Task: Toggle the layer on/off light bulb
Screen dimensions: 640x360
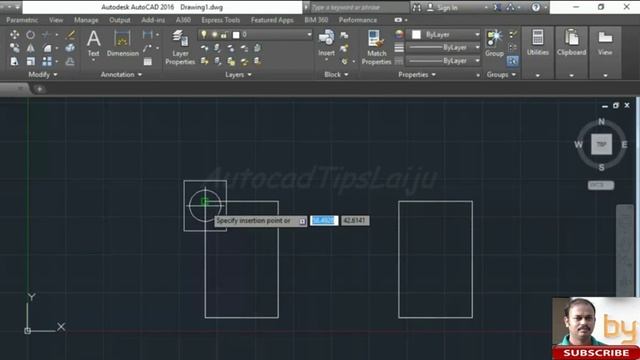Action: (x=204, y=35)
